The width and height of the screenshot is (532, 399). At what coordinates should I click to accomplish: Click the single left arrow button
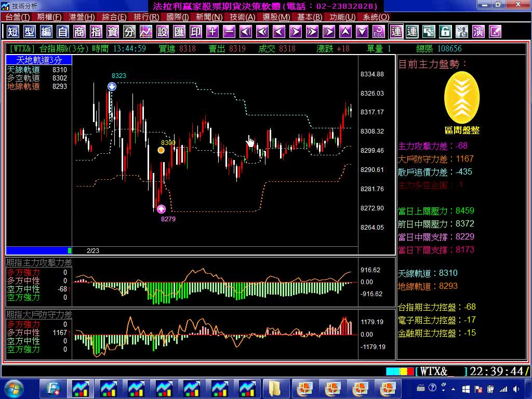pos(279,32)
